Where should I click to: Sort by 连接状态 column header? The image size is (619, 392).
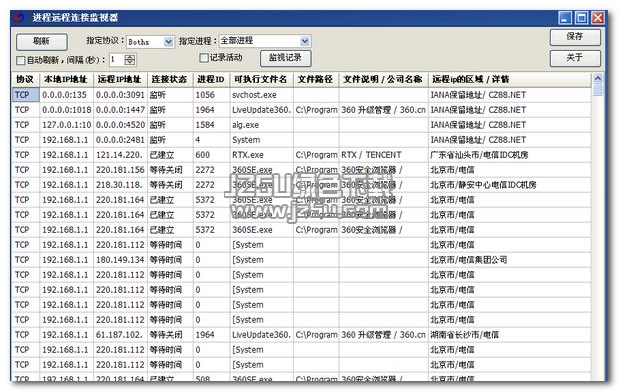click(170, 79)
